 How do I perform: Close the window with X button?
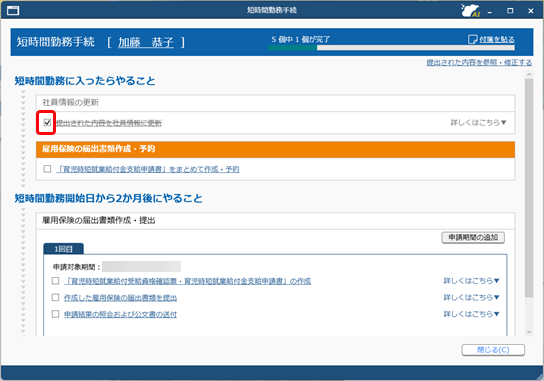pos(531,11)
